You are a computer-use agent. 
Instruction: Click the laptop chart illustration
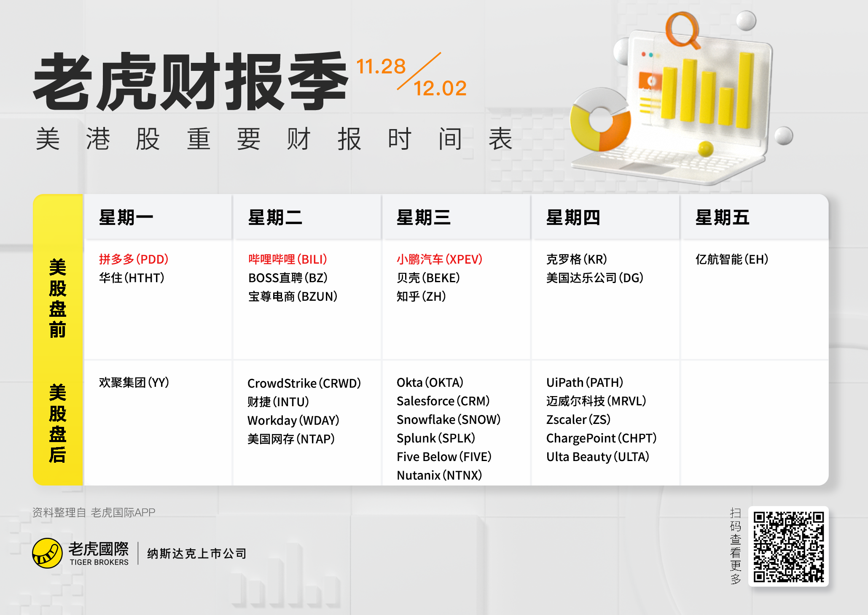click(681, 98)
